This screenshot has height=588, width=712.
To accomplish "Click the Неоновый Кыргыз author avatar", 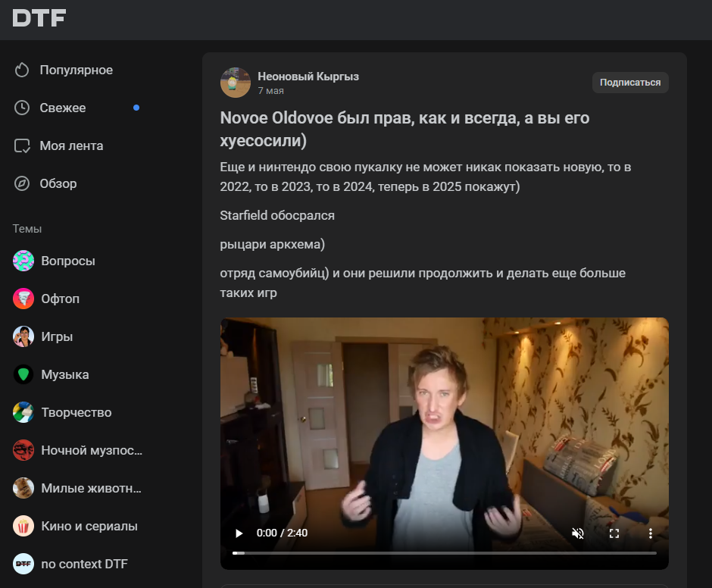I will (236, 83).
